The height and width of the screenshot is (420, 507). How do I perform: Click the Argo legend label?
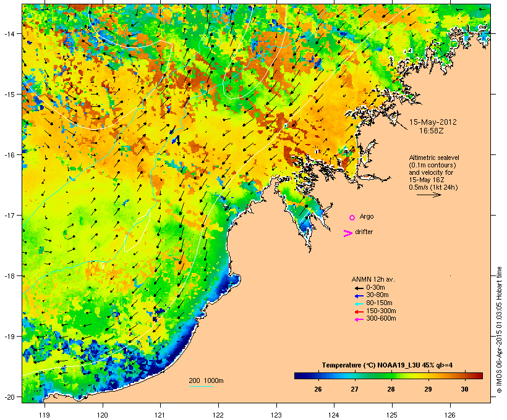click(367, 216)
